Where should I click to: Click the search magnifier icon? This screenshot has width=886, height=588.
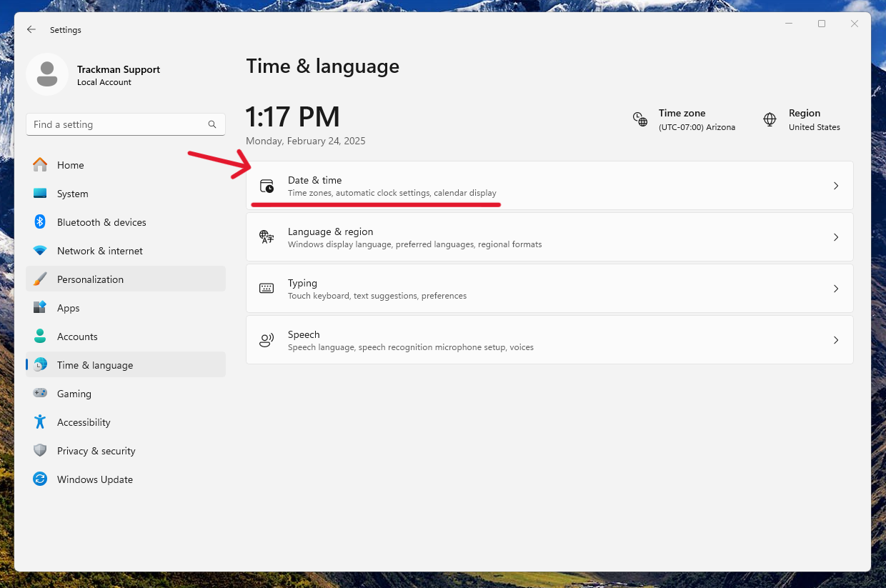212,124
